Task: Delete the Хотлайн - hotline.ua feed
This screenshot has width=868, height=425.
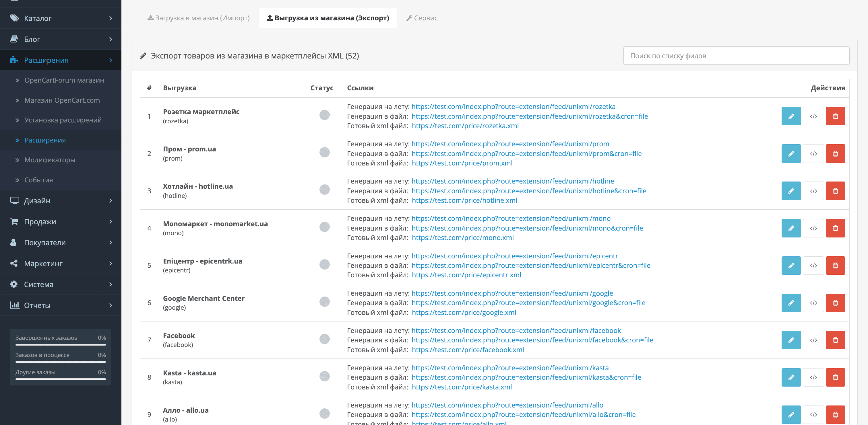Action: (835, 191)
